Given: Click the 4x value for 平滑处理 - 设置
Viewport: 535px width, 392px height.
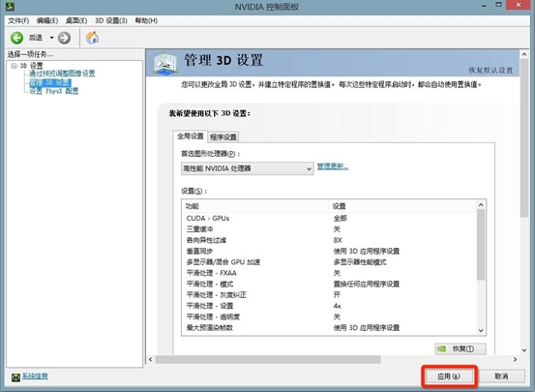Looking at the screenshot, I should point(337,306).
